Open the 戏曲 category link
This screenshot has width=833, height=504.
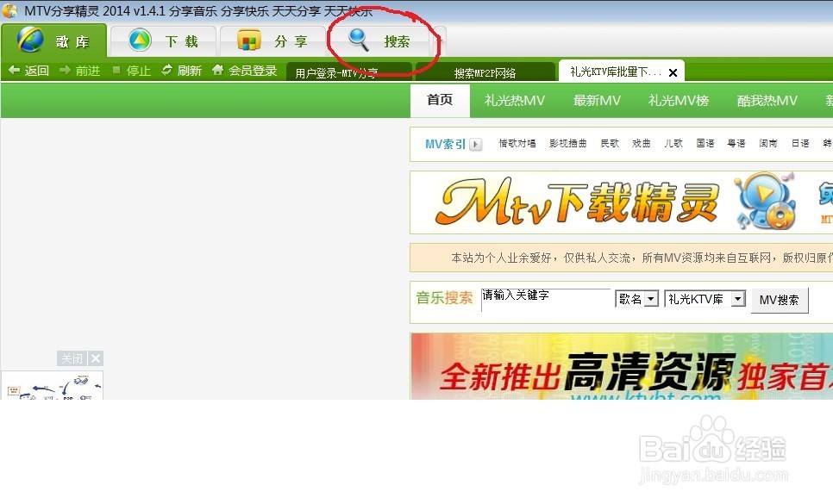click(x=642, y=143)
